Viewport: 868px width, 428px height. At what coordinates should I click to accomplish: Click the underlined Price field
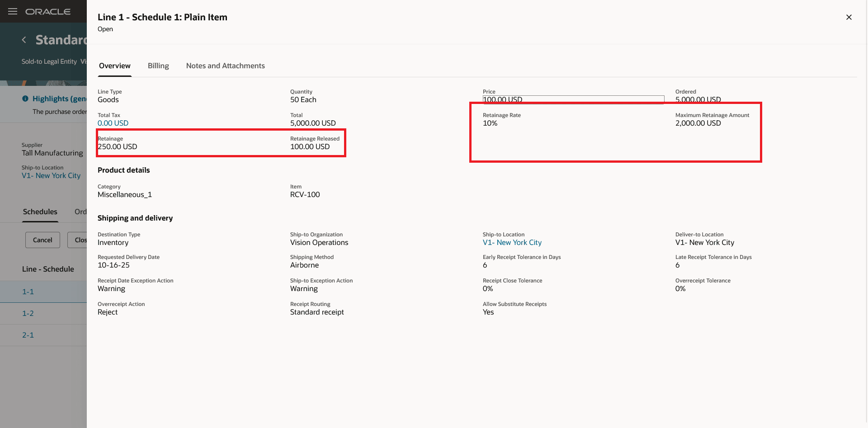click(x=502, y=99)
